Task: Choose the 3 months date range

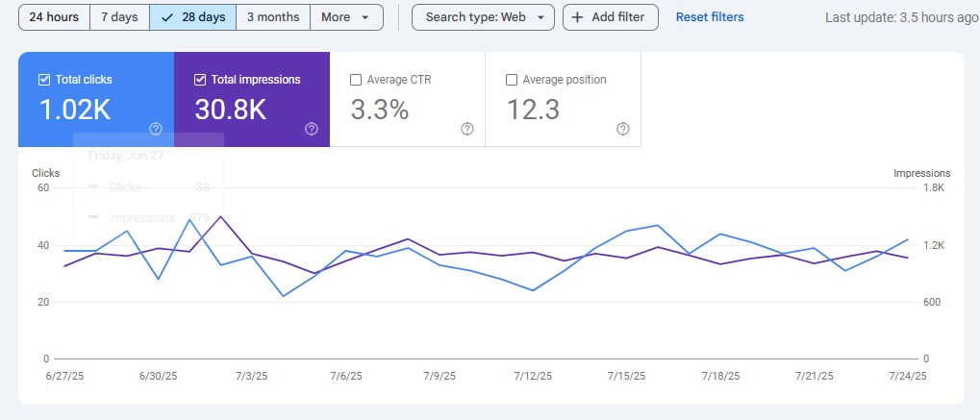Action: coord(273,17)
